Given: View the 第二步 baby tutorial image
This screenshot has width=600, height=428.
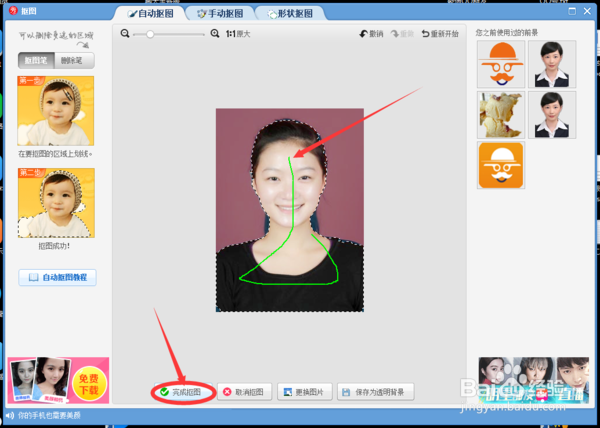Looking at the screenshot, I should [56, 203].
